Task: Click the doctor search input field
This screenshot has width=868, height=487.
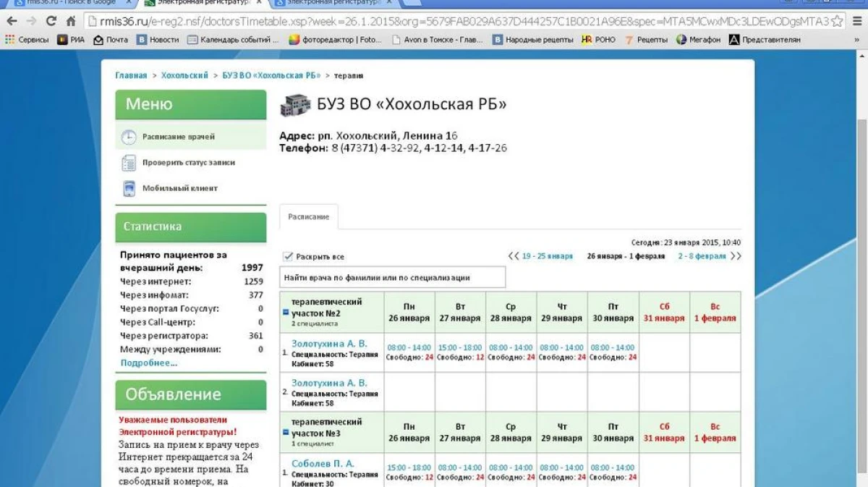Action: (x=392, y=277)
